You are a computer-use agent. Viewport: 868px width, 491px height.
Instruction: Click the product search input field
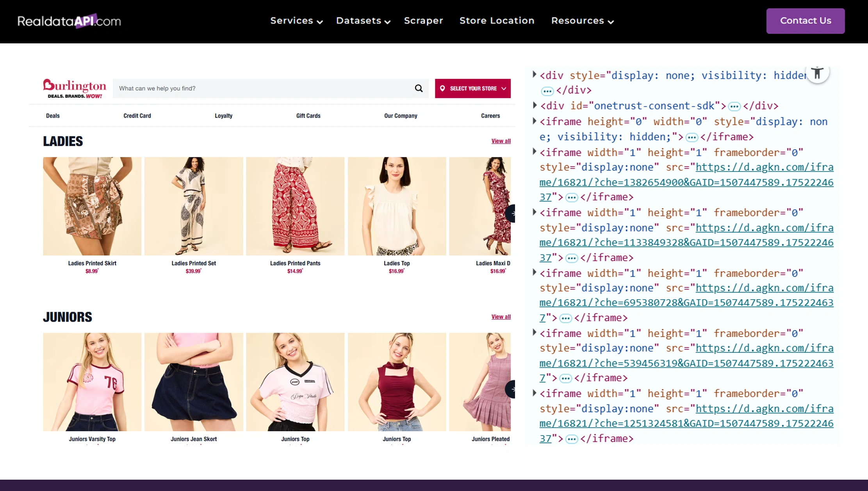(262, 88)
